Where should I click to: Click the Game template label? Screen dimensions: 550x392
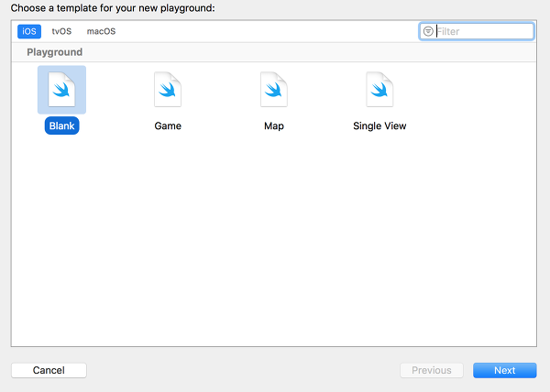click(x=168, y=125)
